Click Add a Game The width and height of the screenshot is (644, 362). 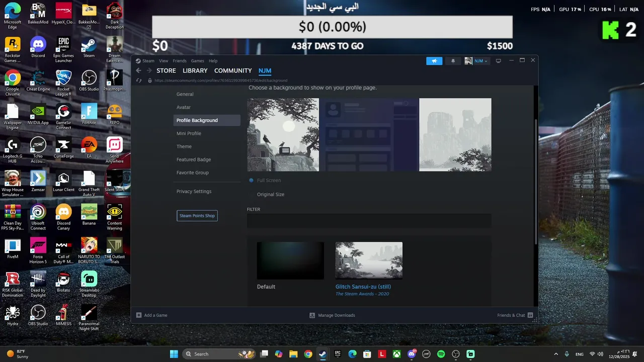tap(152, 315)
